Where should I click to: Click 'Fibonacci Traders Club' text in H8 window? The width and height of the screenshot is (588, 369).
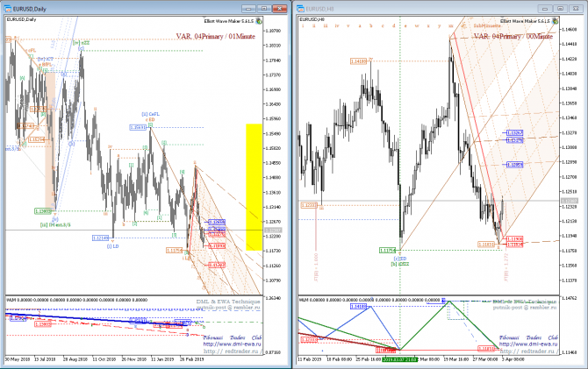tap(528, 337)
